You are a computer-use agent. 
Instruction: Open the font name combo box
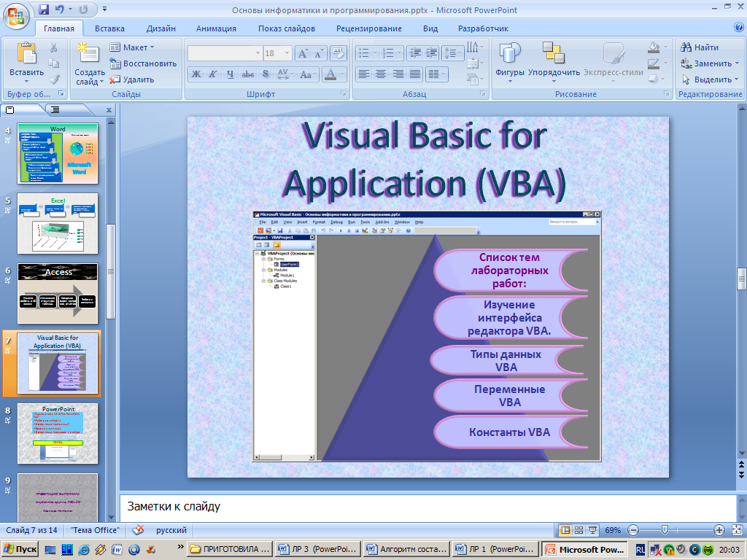pyautogui.click(x=225, y=53)
